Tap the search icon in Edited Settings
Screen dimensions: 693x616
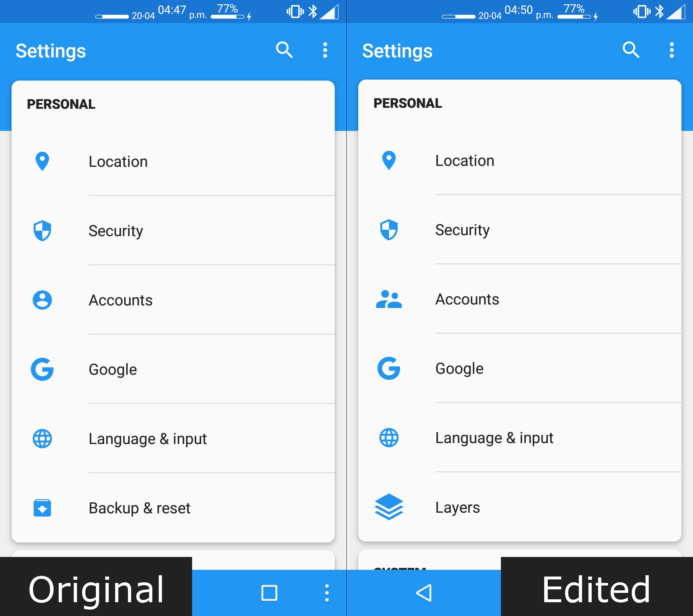pyautogui.click(x=631, y=51)
